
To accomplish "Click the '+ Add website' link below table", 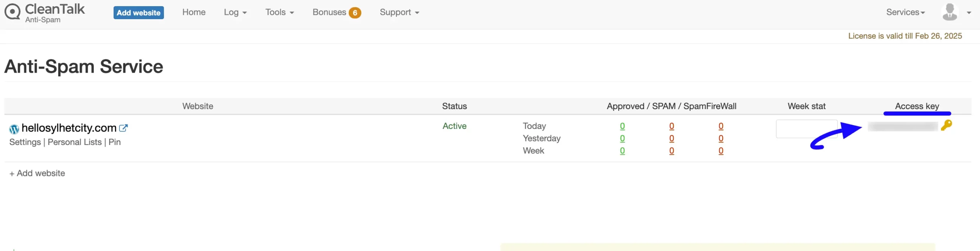I will pyautogui.click(x=37, y=173).
